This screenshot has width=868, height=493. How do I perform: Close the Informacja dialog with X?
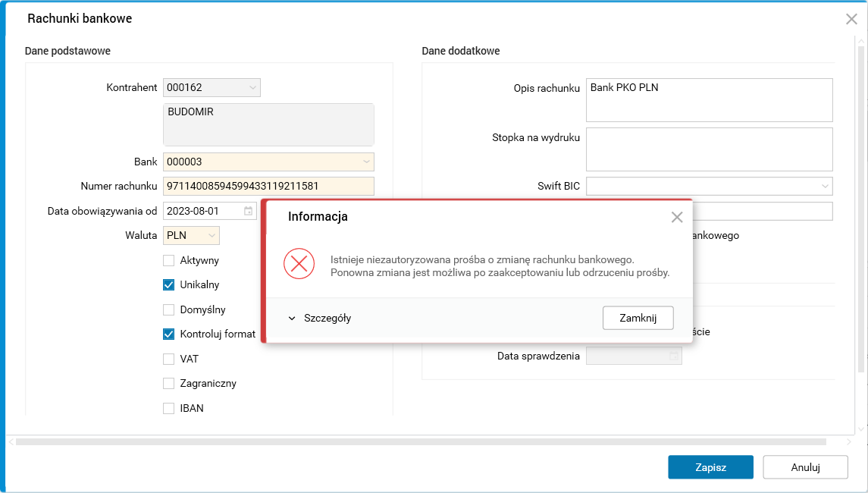coord(677,217)
